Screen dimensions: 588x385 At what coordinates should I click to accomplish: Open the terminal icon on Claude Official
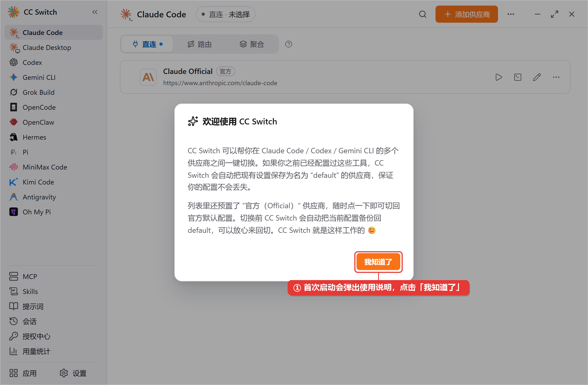point(518,77)
